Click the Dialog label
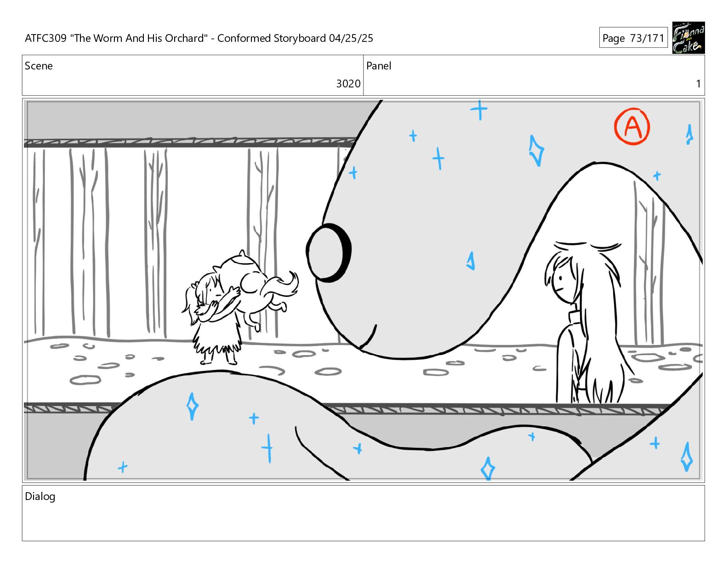Viewport: 728px width, 563px height. click(40, 496)
